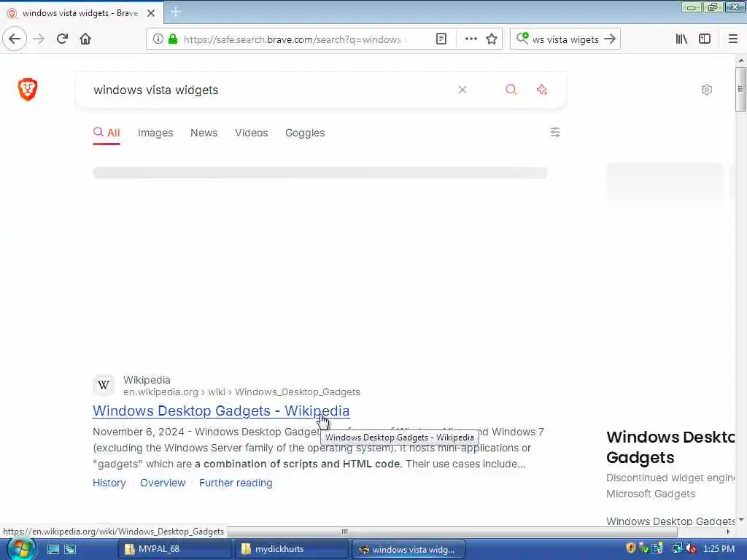This screenshot has width=747, height=560.
Task: Click the Brave lion logo
Action: pos(28,89)
